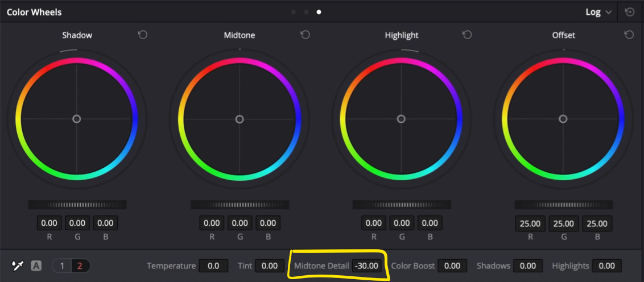
Task: Click the Offset wheel heading
Action: pyautogui.click(x=563, y=35)
